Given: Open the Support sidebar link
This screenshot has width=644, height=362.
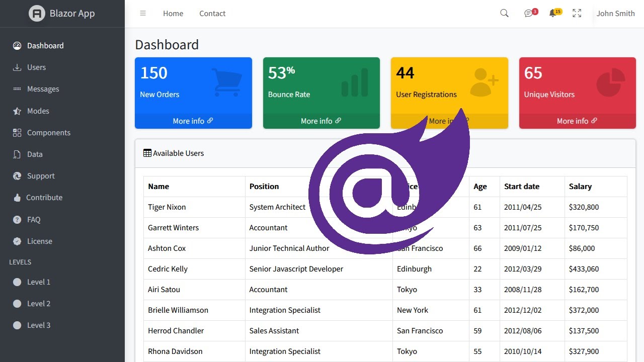Looking at the screenshot, I should [62, 176].
